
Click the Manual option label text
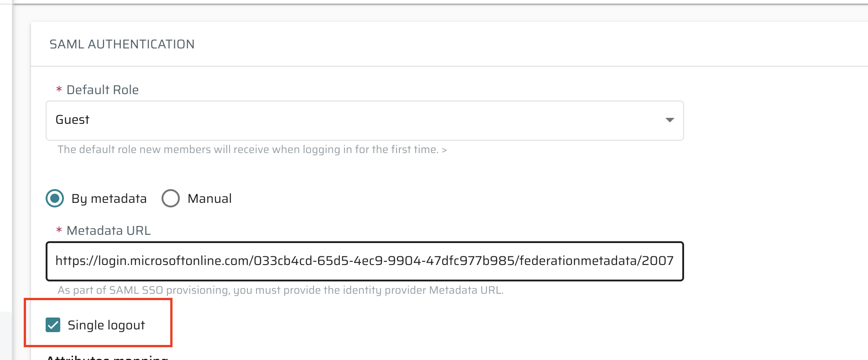coord(209,199)
